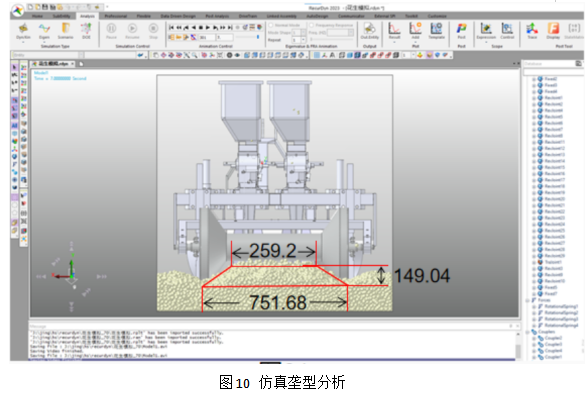This screenshot has width=587, height=396.
Task: Jump to the first animation frame
Action: click(x=171, y=27)
